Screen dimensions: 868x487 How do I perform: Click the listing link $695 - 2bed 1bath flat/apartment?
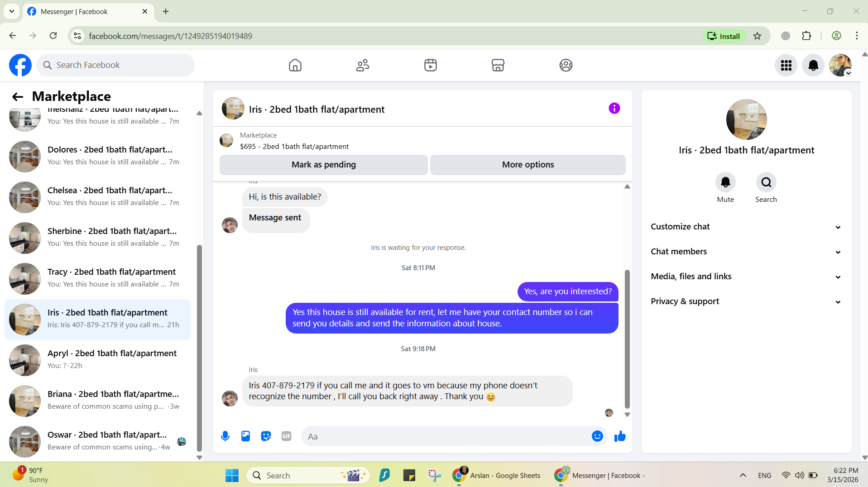[x=294, y=147]
